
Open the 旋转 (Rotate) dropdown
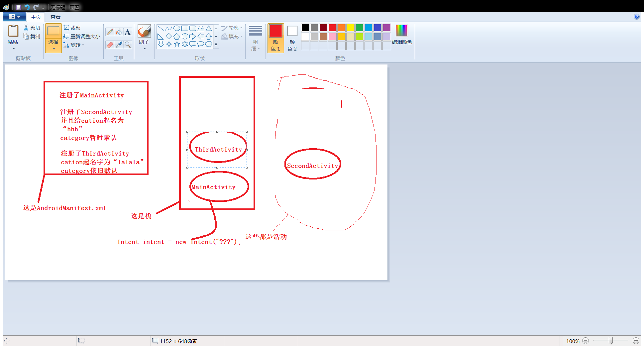(74, 45)
